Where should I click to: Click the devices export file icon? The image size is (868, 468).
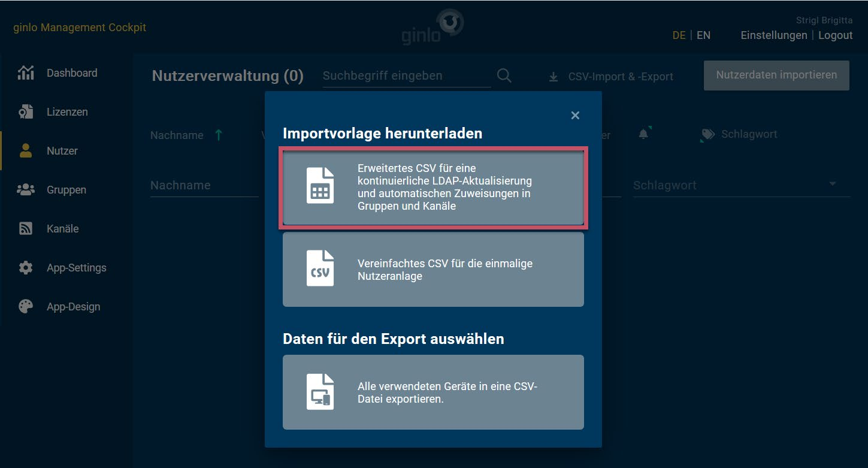click(x=320, y=392)
